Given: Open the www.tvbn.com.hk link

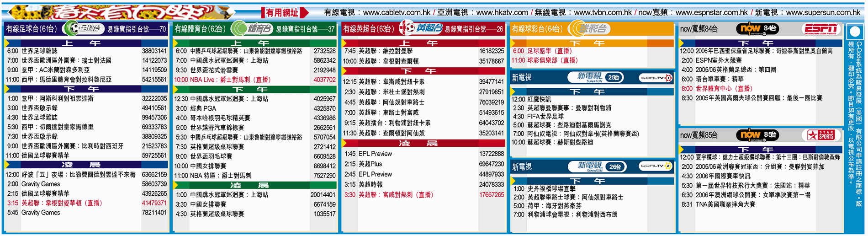Looking at the screenshot, I should coord(603,13).
